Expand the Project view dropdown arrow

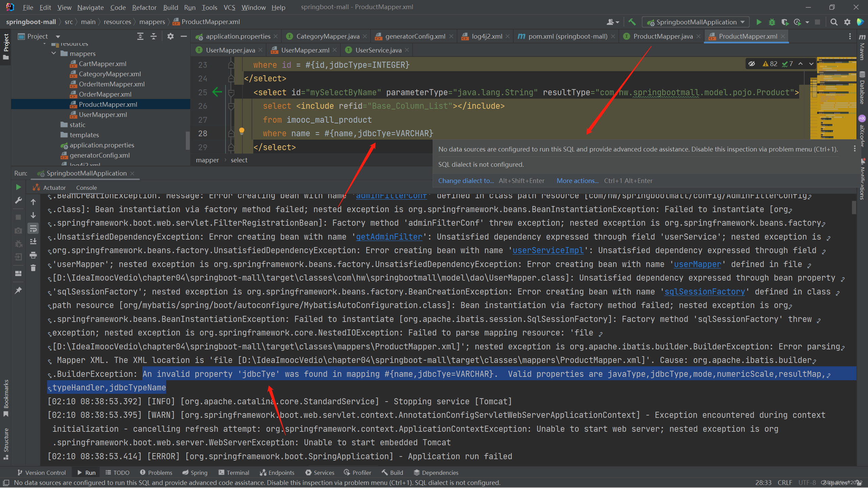[58, 36]
